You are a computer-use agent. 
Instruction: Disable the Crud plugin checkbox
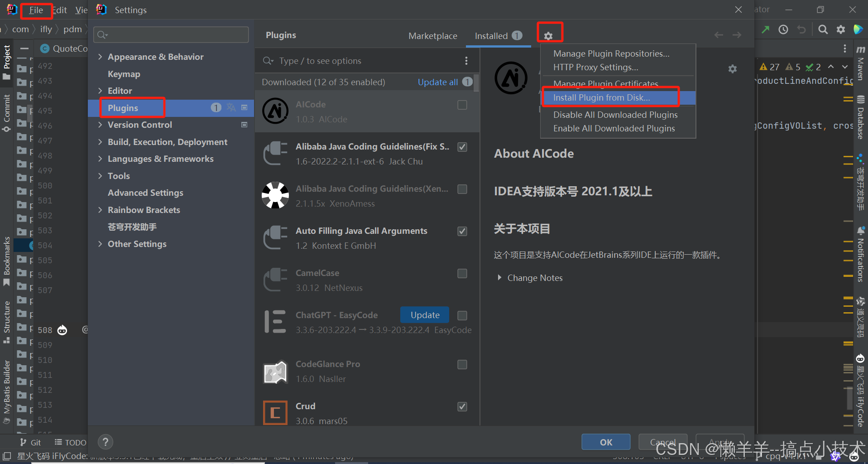462,406
